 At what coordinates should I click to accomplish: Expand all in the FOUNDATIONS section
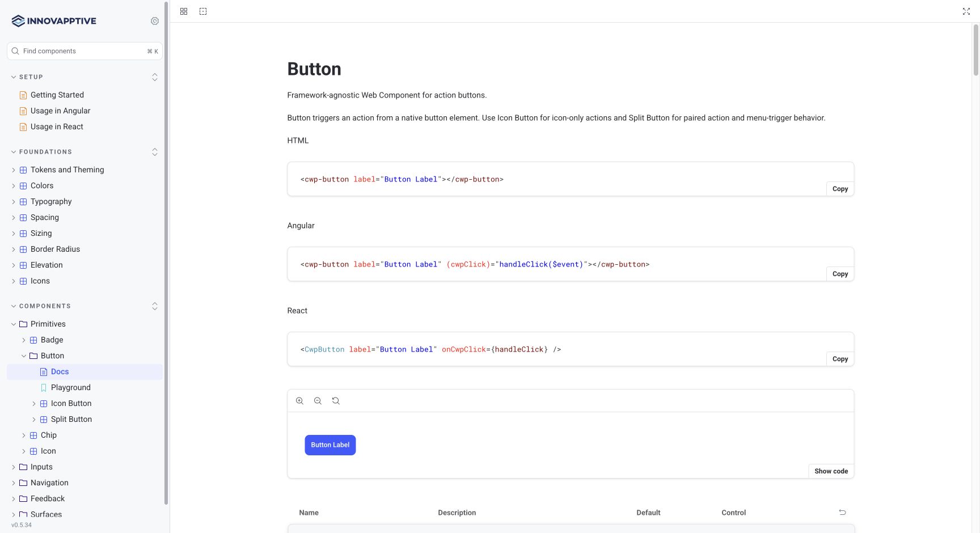(155, 152)
